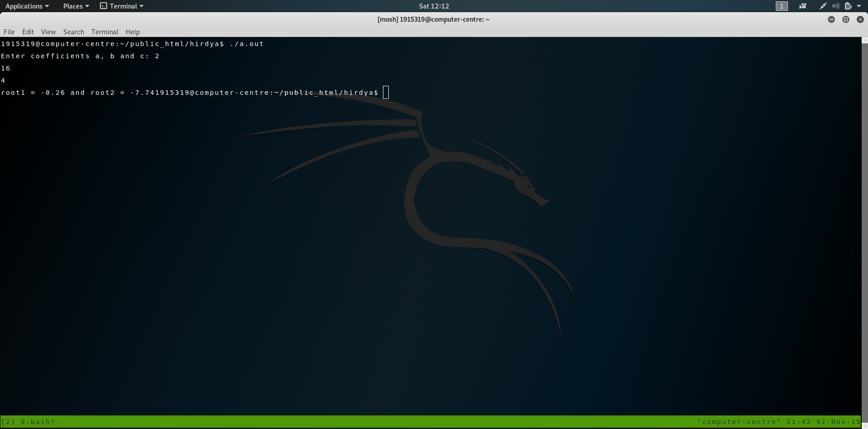Open the Terminal menu in the menu bar
868x429 pixels.
point(105,32)
